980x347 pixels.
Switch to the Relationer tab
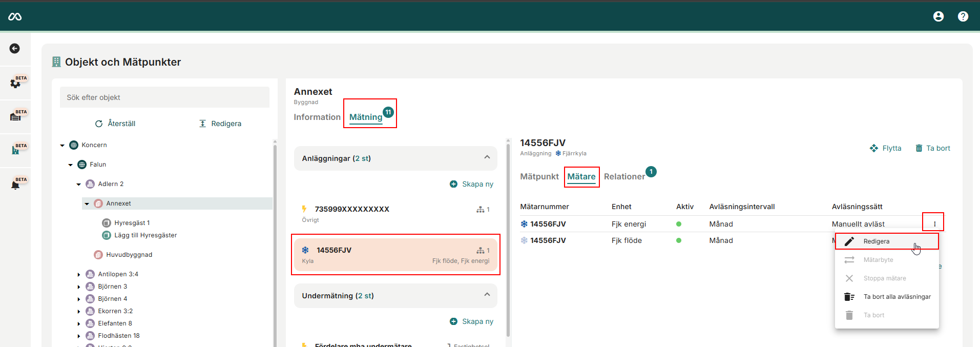tap(624, 176)
